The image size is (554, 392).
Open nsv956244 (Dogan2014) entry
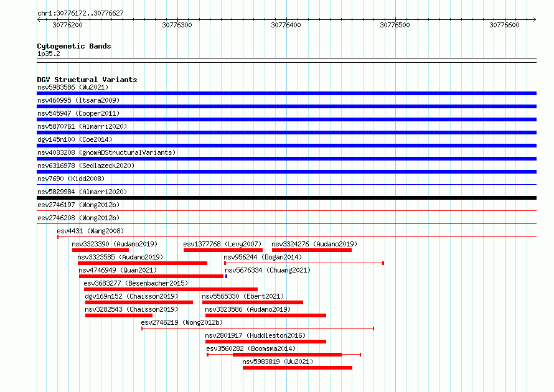coord(263,257)
